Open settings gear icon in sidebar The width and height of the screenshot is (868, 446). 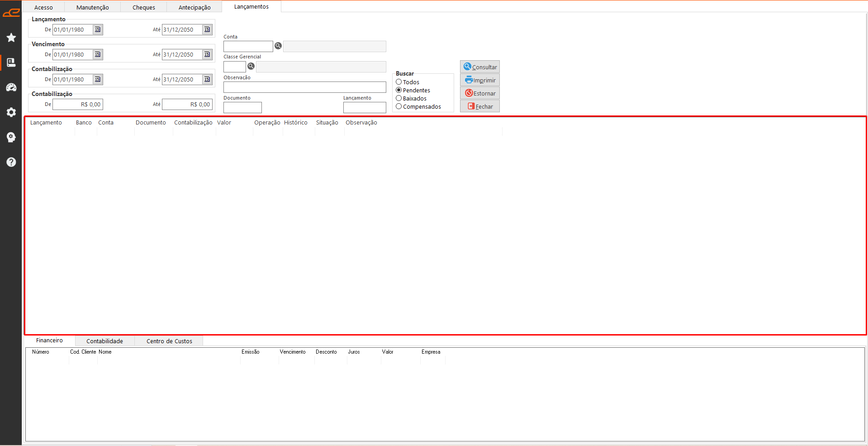tap(11, 112)
